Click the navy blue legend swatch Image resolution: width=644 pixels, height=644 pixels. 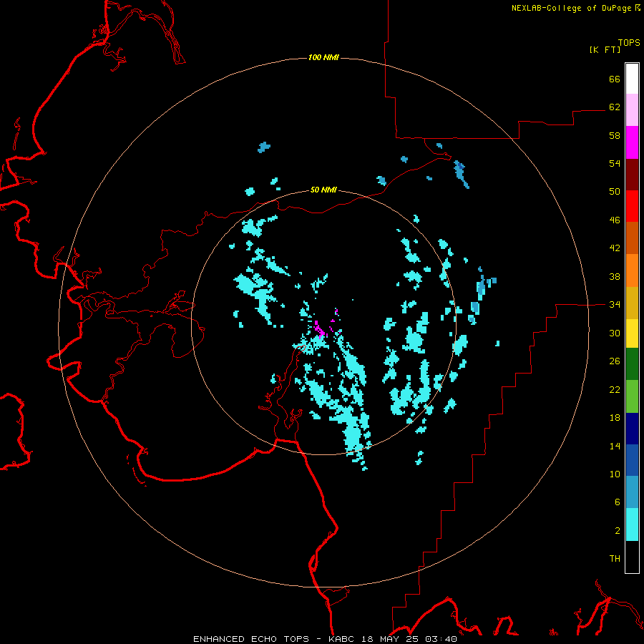click(x=632, y=429)
